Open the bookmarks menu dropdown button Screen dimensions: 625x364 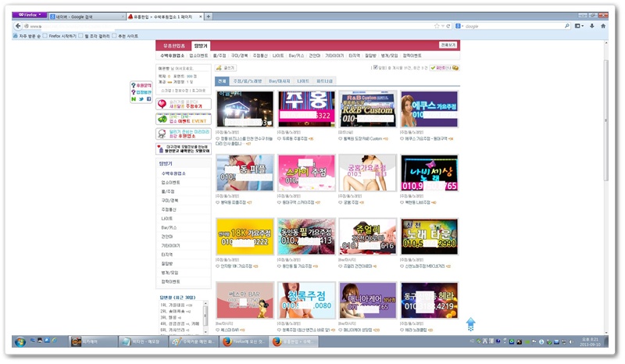pos(579,26)
